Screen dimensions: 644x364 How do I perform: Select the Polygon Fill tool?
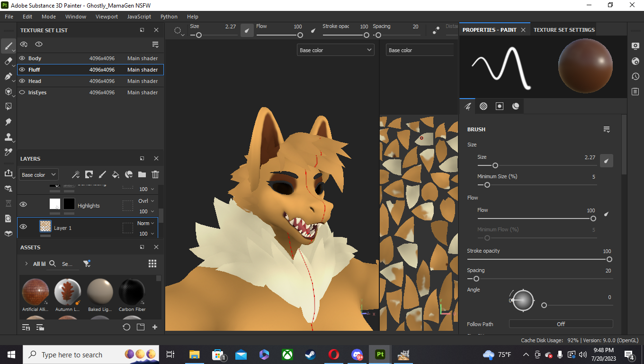point(8,91)
